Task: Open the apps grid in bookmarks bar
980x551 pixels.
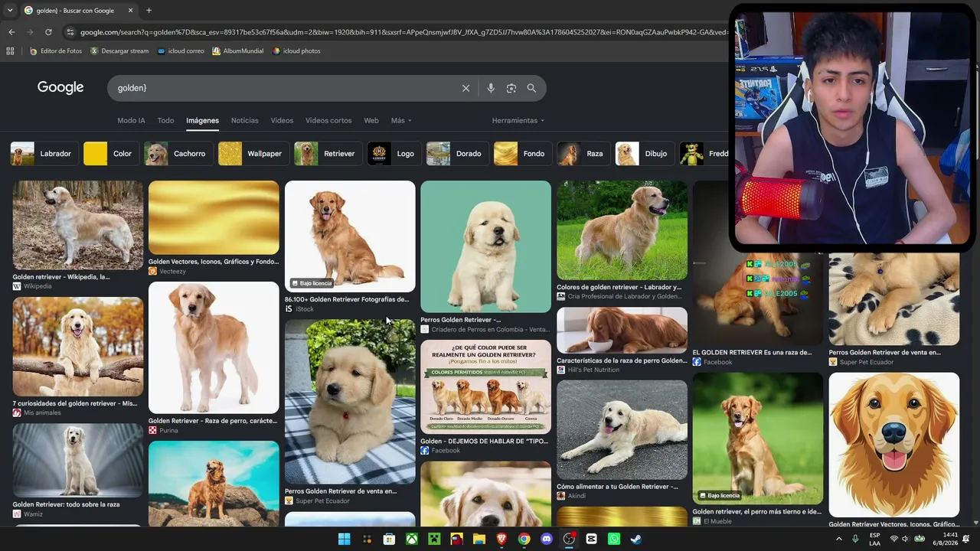Action: point(10,51)
